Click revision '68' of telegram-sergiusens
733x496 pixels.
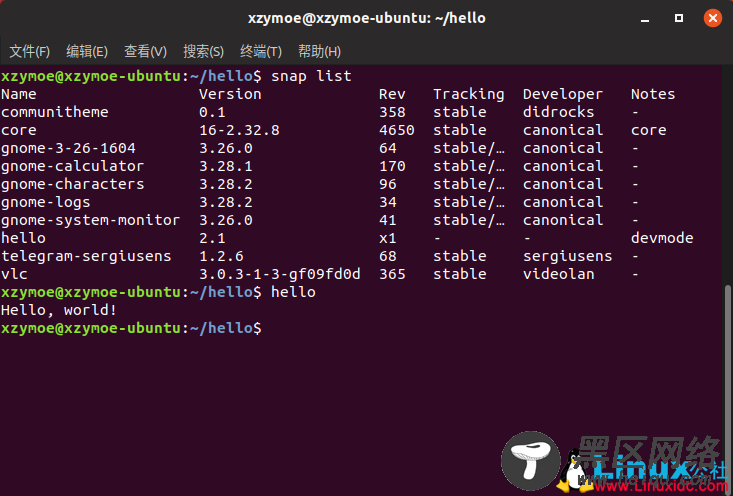pyautogui.click(x=388, y=256)
